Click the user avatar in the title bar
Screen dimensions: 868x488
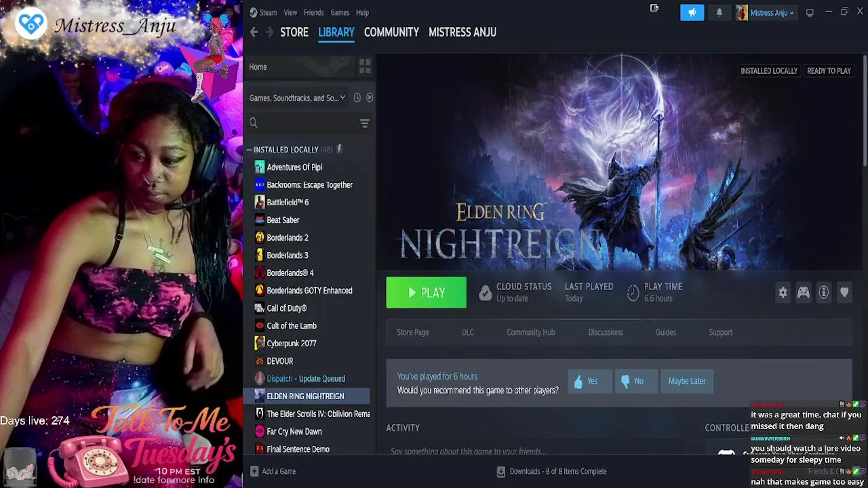[742, 13]
